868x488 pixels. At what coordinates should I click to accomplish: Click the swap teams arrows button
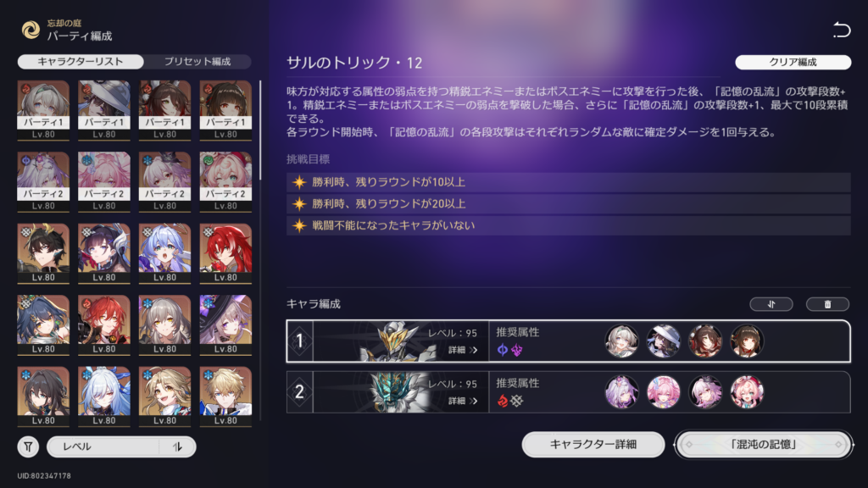pos(771,304)
